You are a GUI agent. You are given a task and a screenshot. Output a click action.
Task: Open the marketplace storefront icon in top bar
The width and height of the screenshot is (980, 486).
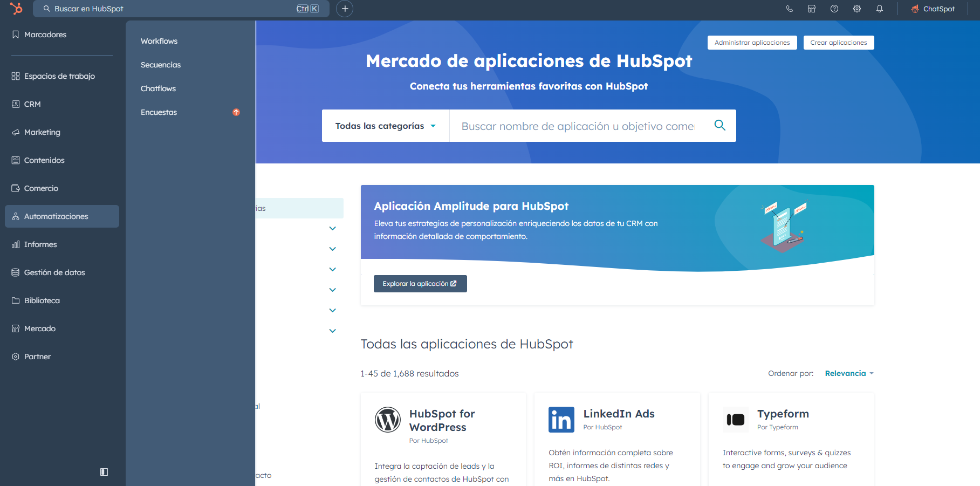[812, 9]
